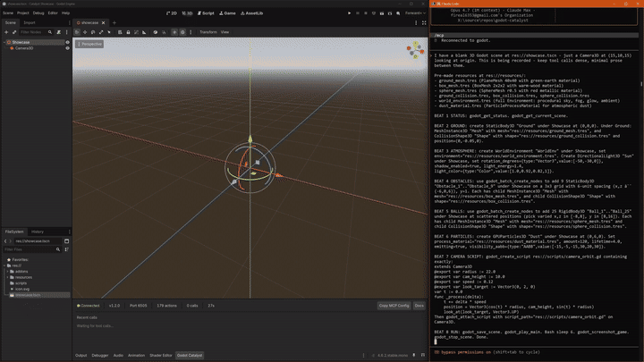Open Debugger bottom panel
The width and height of the screenshot is (644, 362).
[x=100, y=356]
